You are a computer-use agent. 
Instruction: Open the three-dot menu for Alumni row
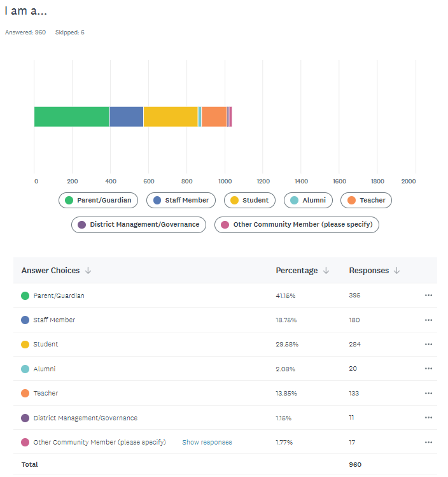pyautogui.click(x=428, y=369)
